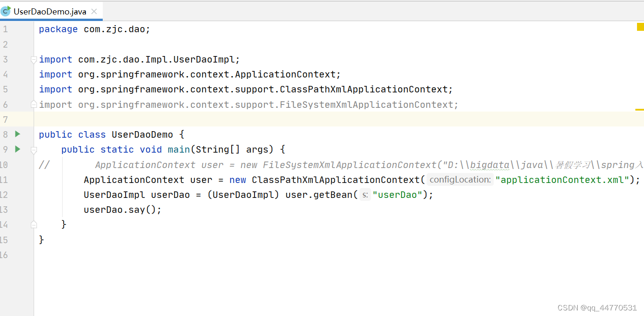The height and width of the screenshot is (316, 644).
Task: Click the s: parameter hint before "userDao"
Action: tap(365, 195)
